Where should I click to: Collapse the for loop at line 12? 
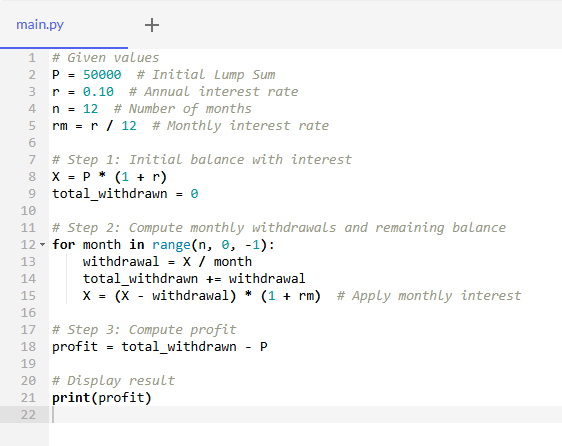coord(42,245)
